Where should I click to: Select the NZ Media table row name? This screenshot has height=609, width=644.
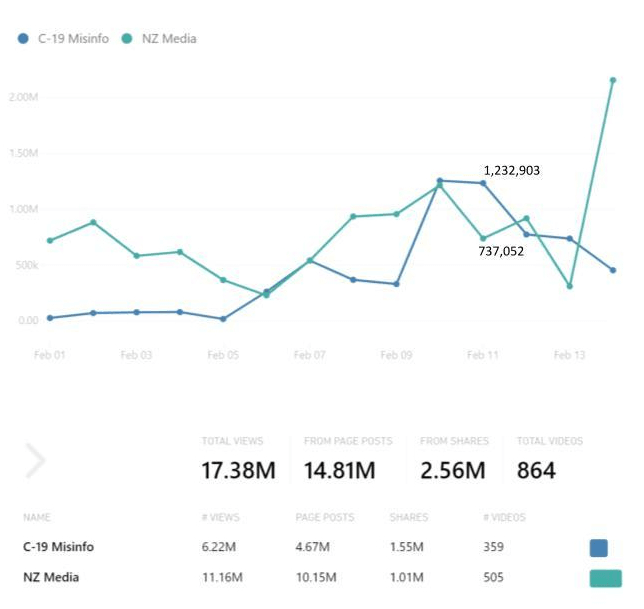click(x=50, y=578)
